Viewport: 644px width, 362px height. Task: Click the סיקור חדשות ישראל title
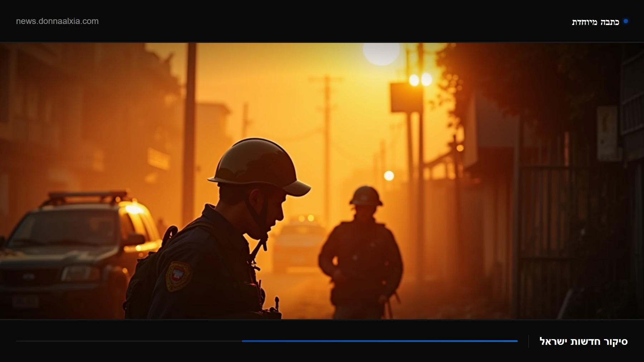point(584,341)
